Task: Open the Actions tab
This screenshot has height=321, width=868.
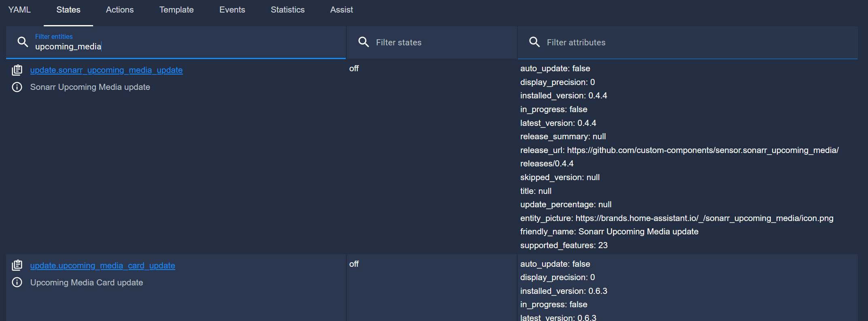Action: coord(119,10)
